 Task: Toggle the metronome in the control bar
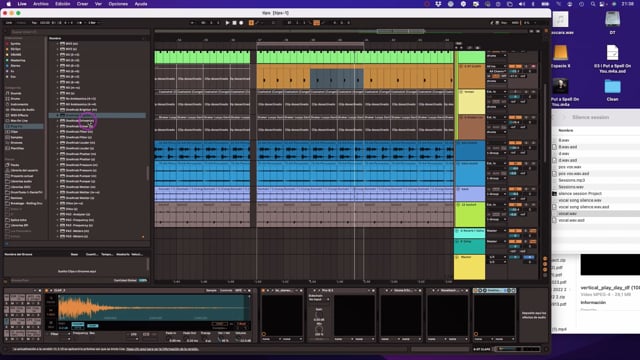(79, 23)
